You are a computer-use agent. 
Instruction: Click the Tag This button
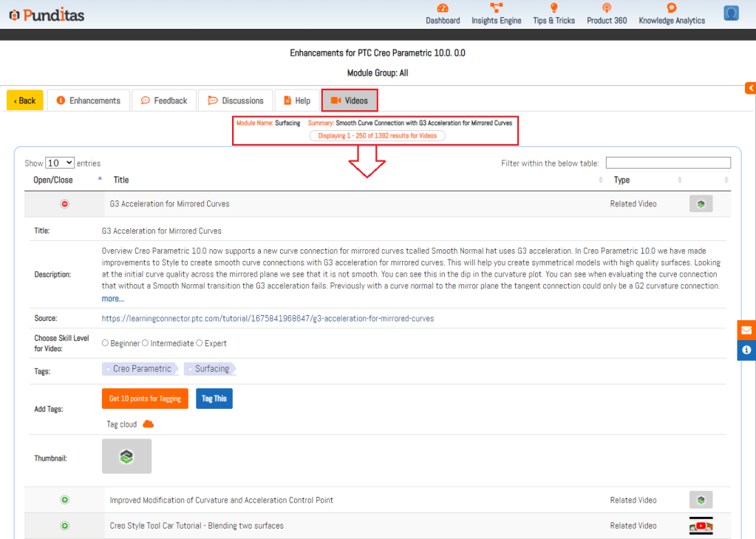(x=214, y=399)
